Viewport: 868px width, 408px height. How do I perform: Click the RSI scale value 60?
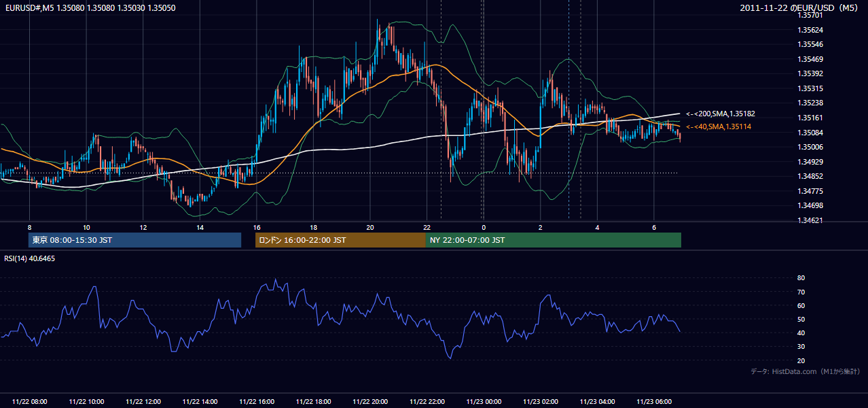(801, 305)
